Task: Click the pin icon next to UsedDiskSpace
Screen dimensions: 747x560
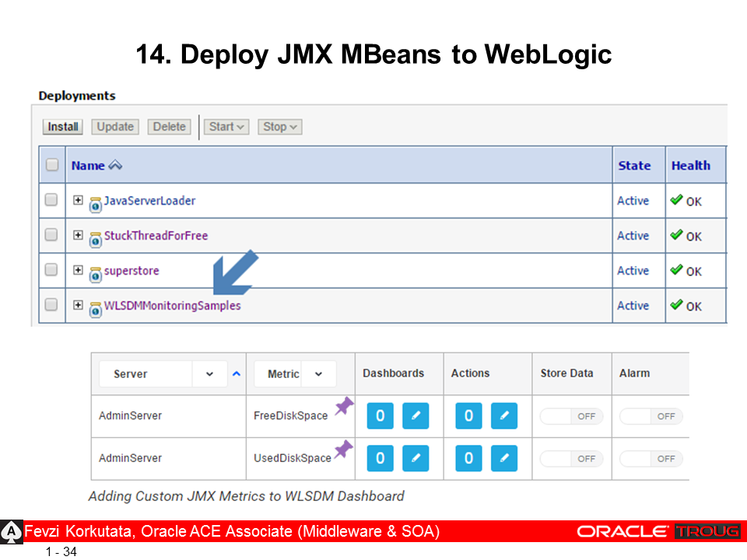Action: (x=343, y=450)
